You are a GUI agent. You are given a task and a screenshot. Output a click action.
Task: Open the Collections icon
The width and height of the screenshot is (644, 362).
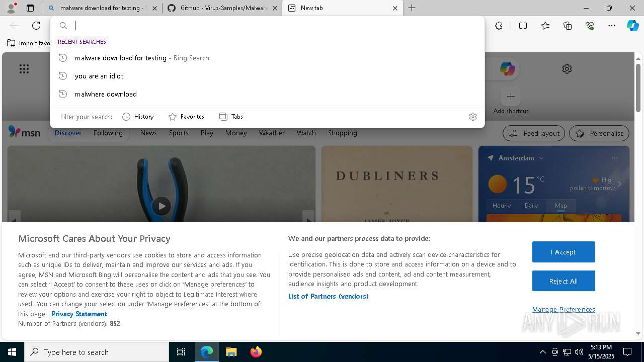coord(568,26)
